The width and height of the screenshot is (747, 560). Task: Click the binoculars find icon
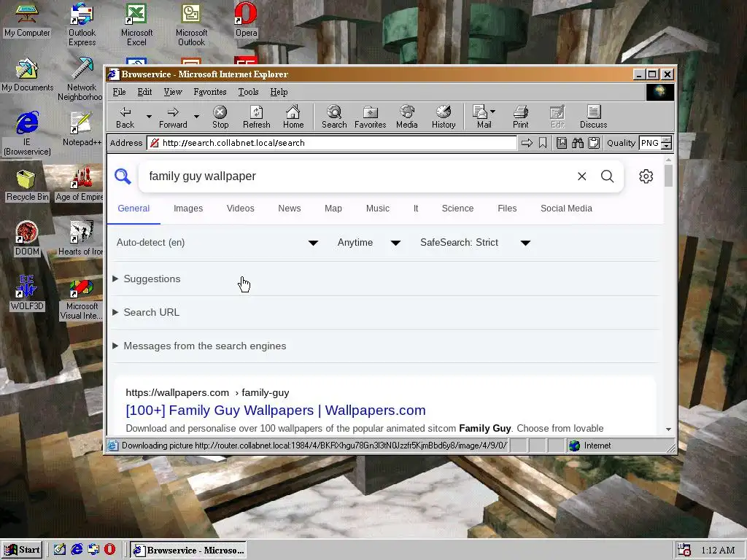[578, 143]
